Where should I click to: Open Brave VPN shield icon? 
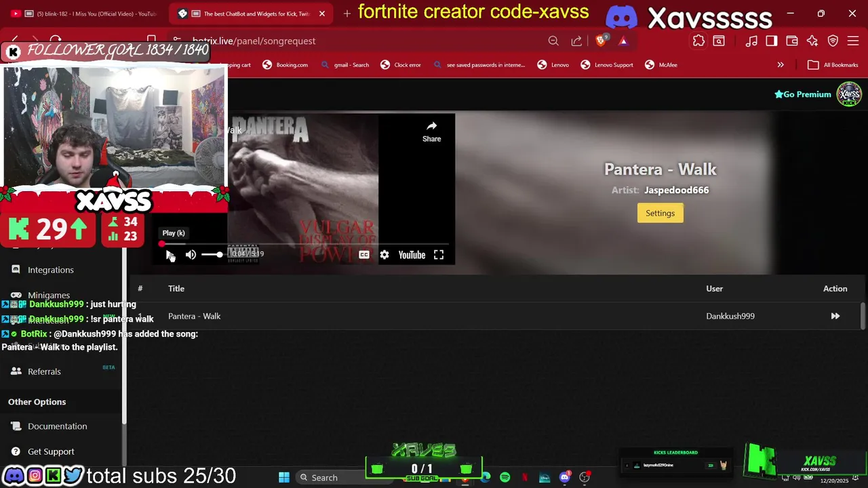(833, 41)
